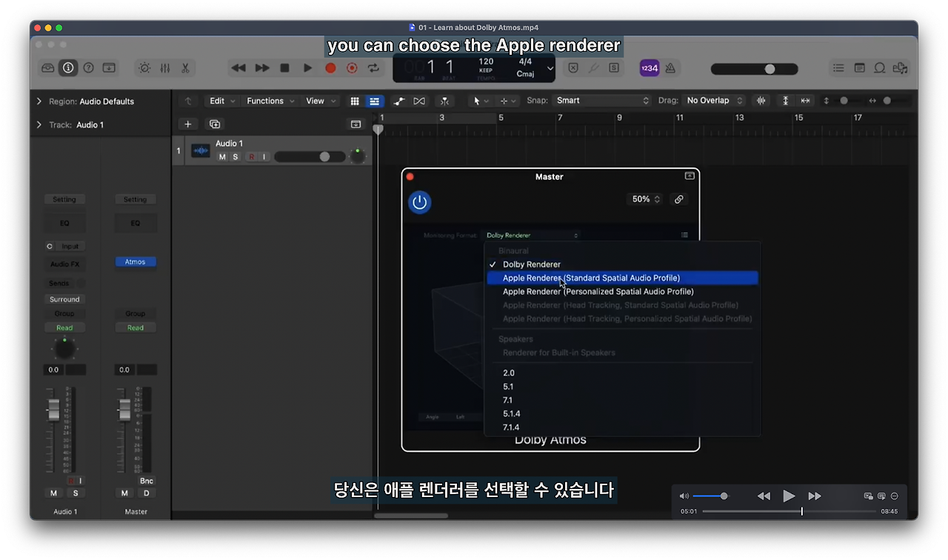This screenshot has width=948, height=560.
Task: Click the Duplicate Track icon
Action: tap(215, 124)
